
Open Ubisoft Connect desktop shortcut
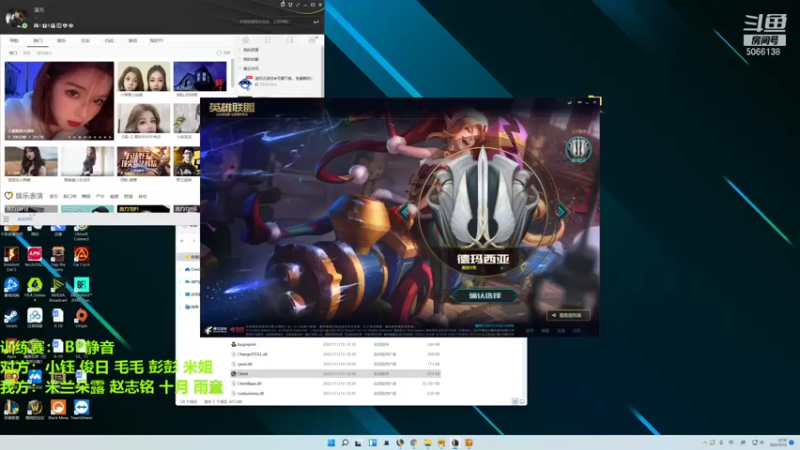[x=81, y=232]
